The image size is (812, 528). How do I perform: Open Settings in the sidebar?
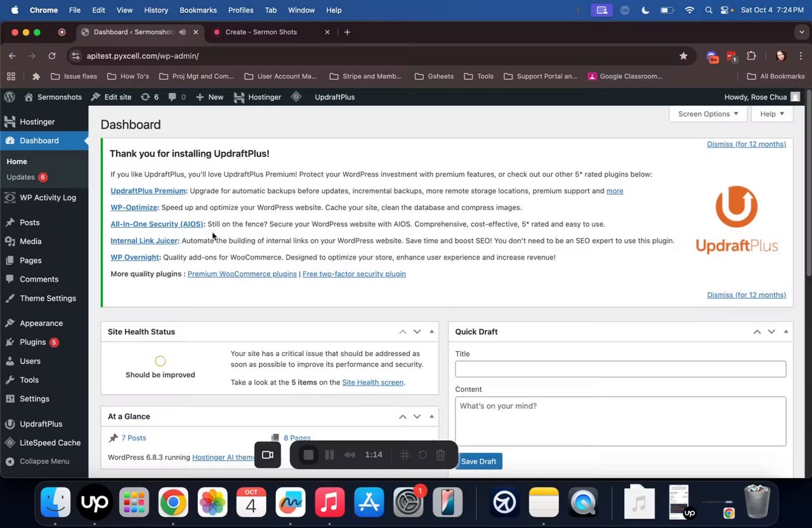coord(44,399)
